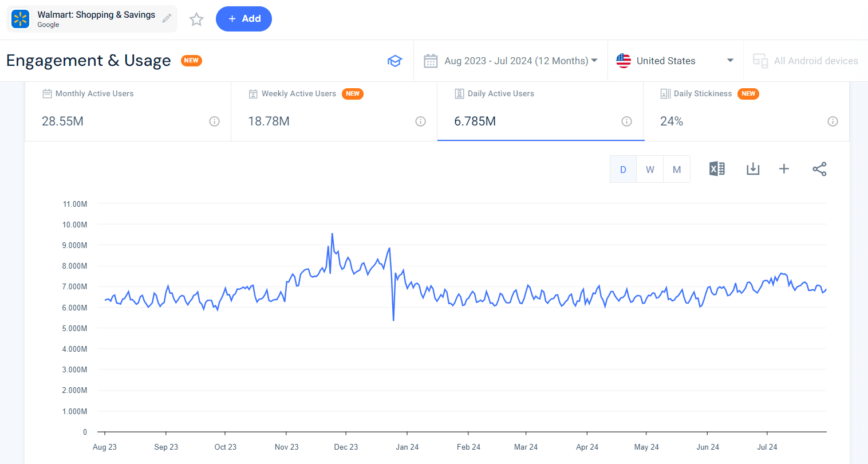Click the chart image download icon
868x464 pixels.
point(753,168)
